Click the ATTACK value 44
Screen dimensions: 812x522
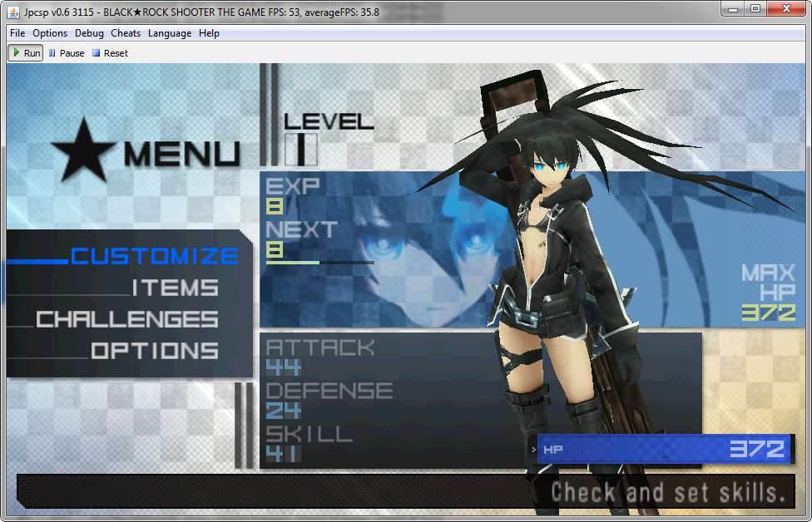[x=283, y=368]
